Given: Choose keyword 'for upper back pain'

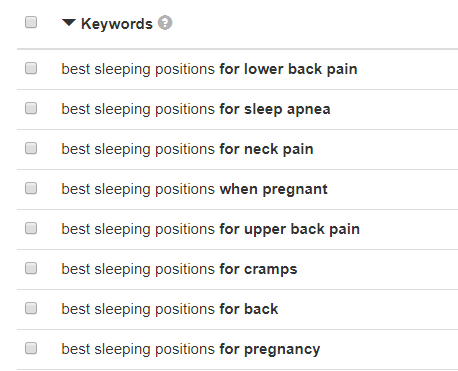Looking at the screenshot, I should click(x=290, y=229).
